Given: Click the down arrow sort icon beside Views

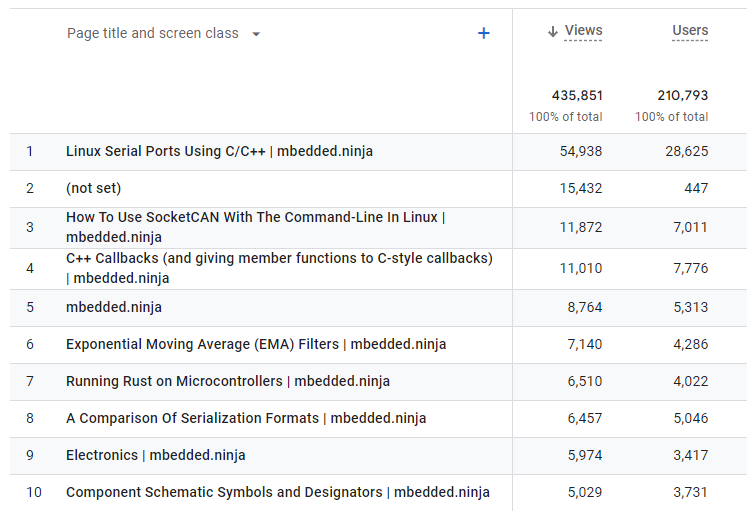Looking at the screenshot, I should 552,32.
